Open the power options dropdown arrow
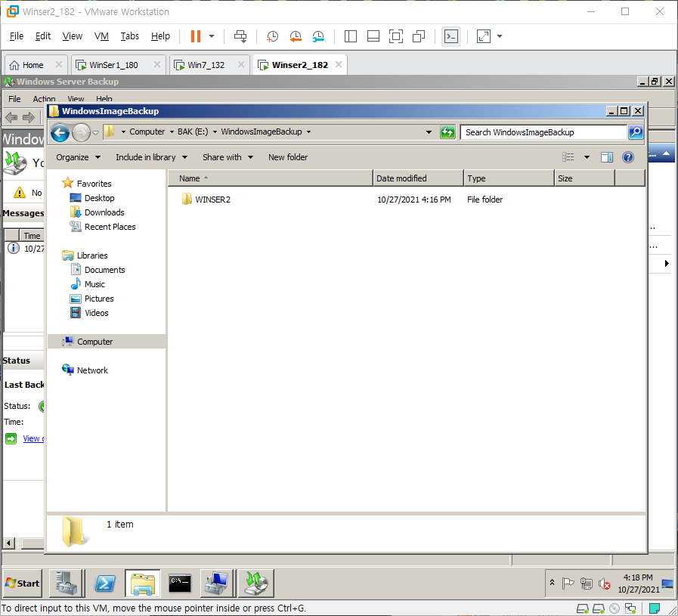 point(212,36)
